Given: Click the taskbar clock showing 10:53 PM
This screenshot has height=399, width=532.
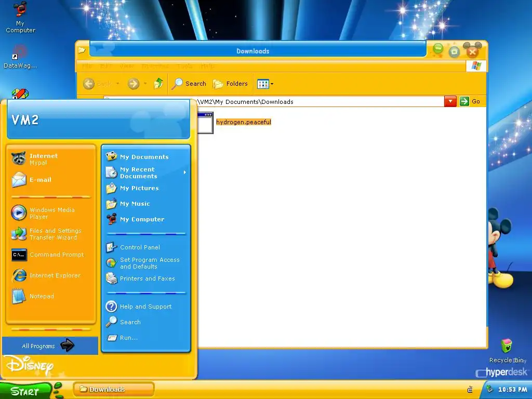Looking at the screenshot, I should coord(512,390).
